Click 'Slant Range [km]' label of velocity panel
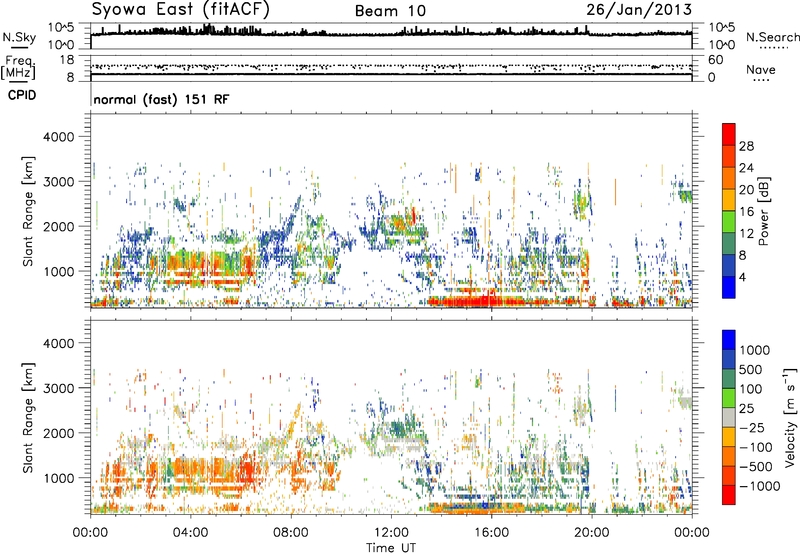800x554 pixels. pyautogui.click(x=28, y=418)
